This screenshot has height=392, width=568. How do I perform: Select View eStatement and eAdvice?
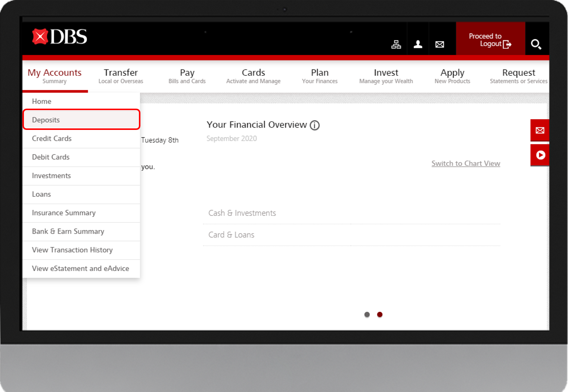[80, 268]
